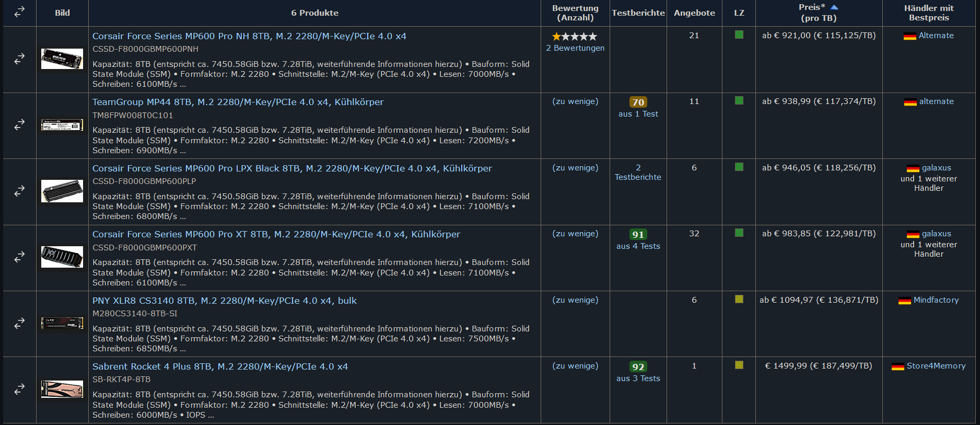Viewport: 980px width, 425px height.
Task: Click model number SB-RKT4P-8TB
Action: pyautogui.click(x=121, y=380)
